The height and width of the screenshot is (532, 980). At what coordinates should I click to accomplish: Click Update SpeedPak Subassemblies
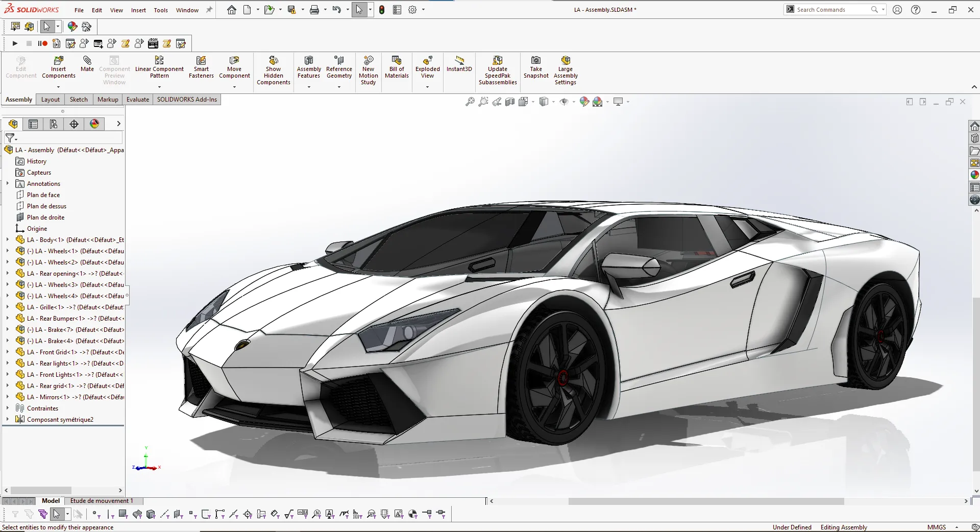pos(498,70)
